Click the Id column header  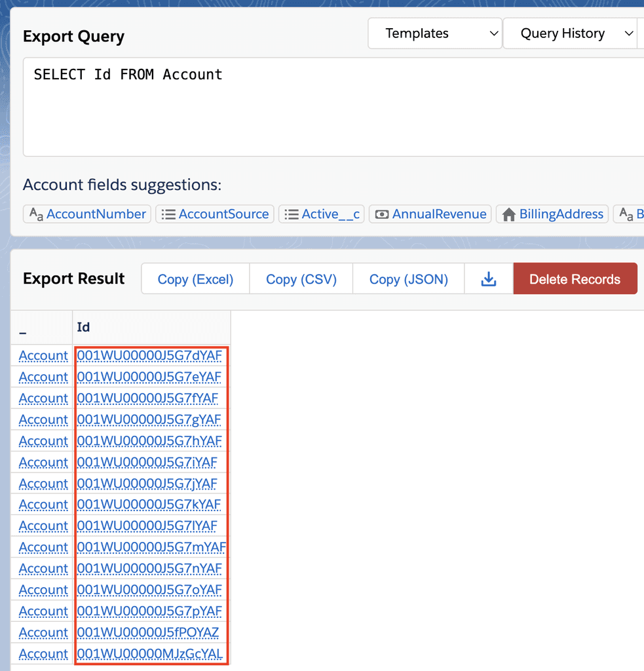(x=84, y=327)
